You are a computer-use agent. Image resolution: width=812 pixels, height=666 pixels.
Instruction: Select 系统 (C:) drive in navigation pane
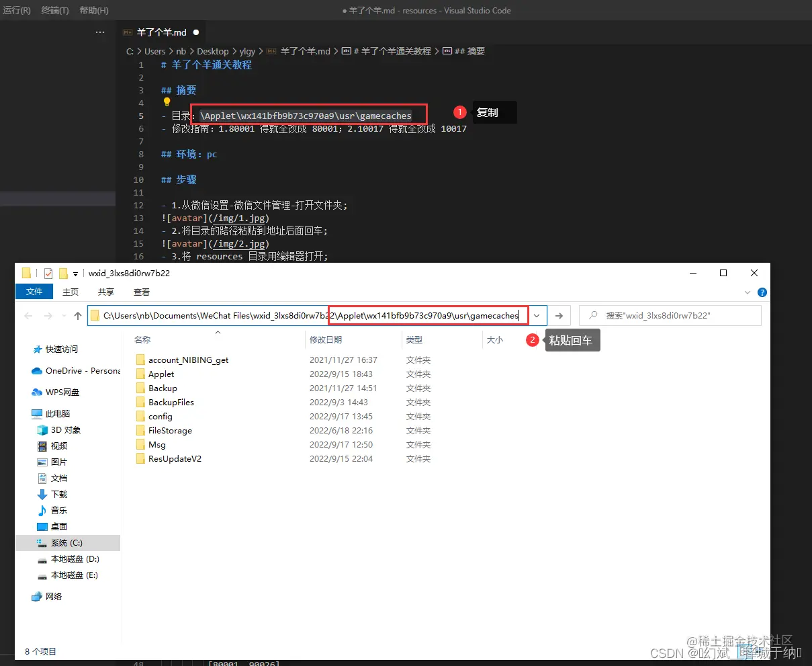[x=67, y=543]
